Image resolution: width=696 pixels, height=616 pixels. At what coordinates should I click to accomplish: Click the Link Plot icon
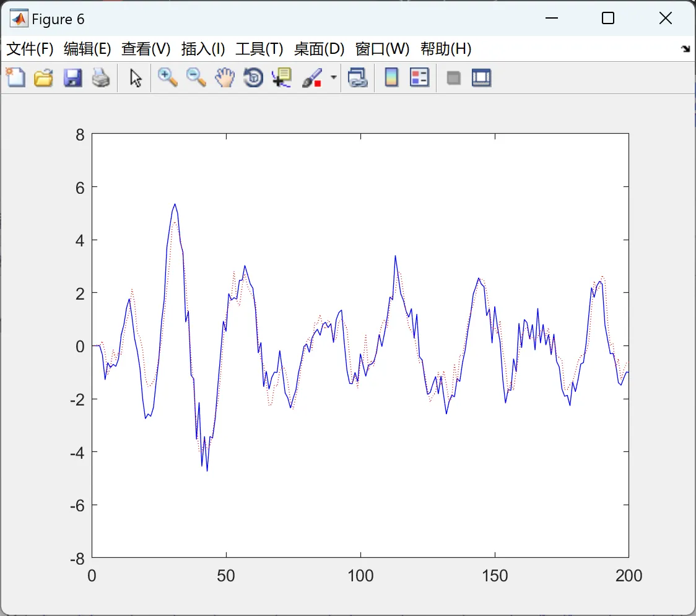[357, 77]
